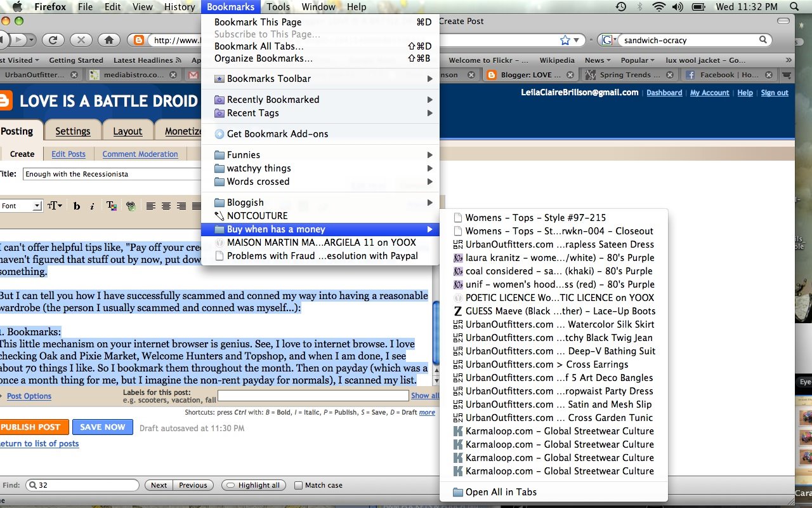Align text left in post editor
The height and width of the screenshot is (508, 812).
(151, 206)
